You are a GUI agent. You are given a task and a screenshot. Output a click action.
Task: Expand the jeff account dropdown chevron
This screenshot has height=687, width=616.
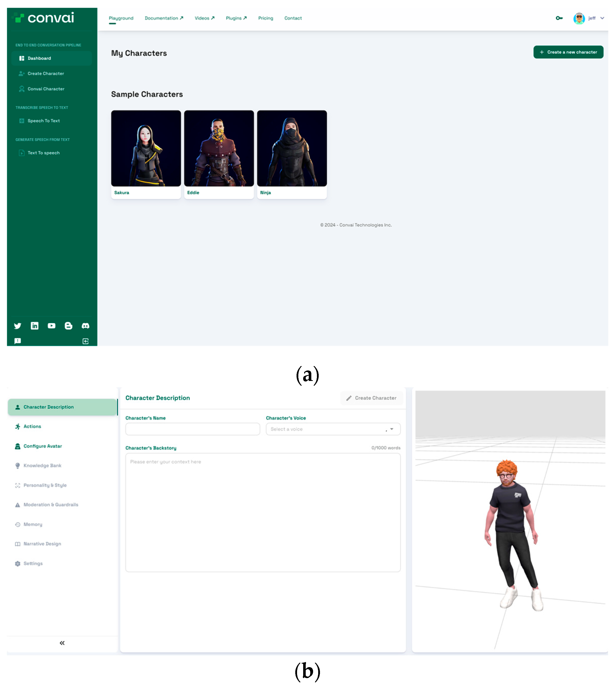pyautogui.click(x=602, y=18)
